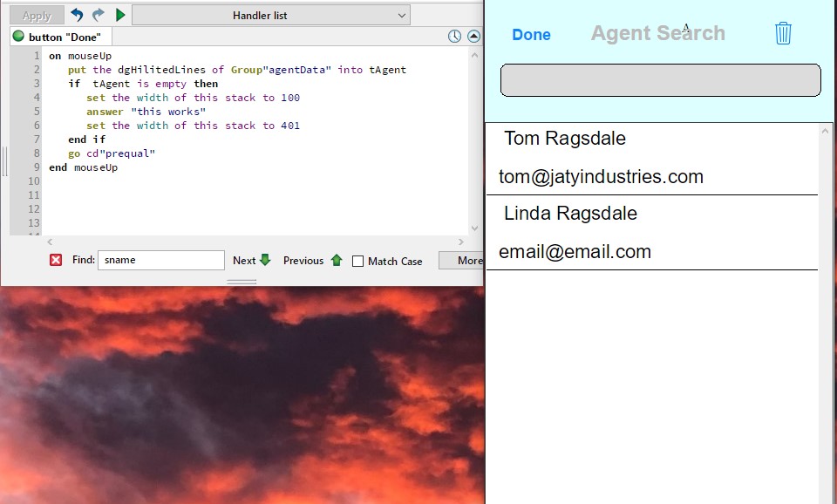Click the trash can delete icon
Image resolution: width=837 pixels, height=504 pixels.
click(x=783, y=33)
